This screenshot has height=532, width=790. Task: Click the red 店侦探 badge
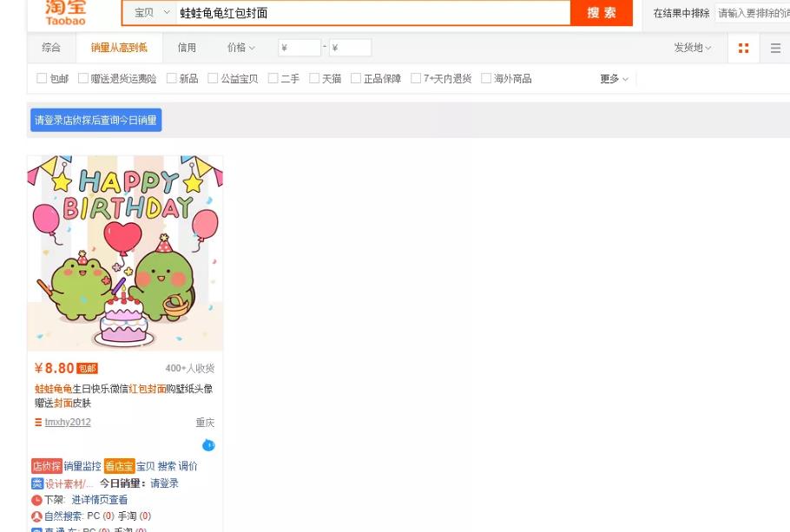click(46, 466)
